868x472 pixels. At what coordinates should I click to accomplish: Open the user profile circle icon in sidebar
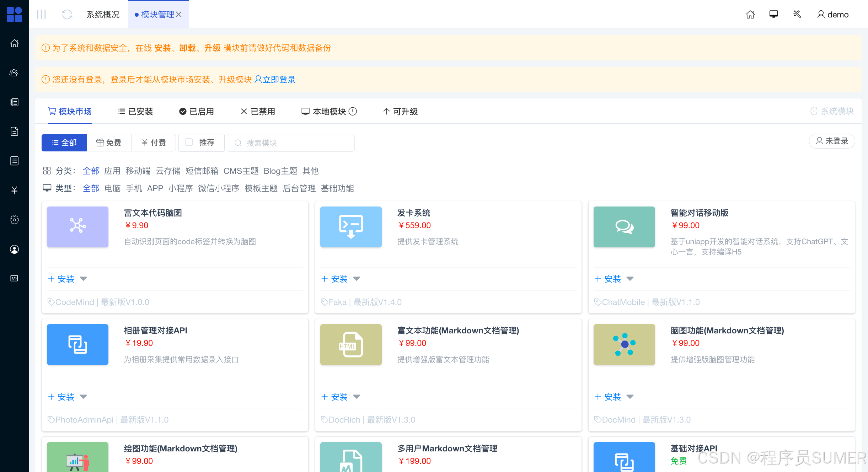click(14, 250)
